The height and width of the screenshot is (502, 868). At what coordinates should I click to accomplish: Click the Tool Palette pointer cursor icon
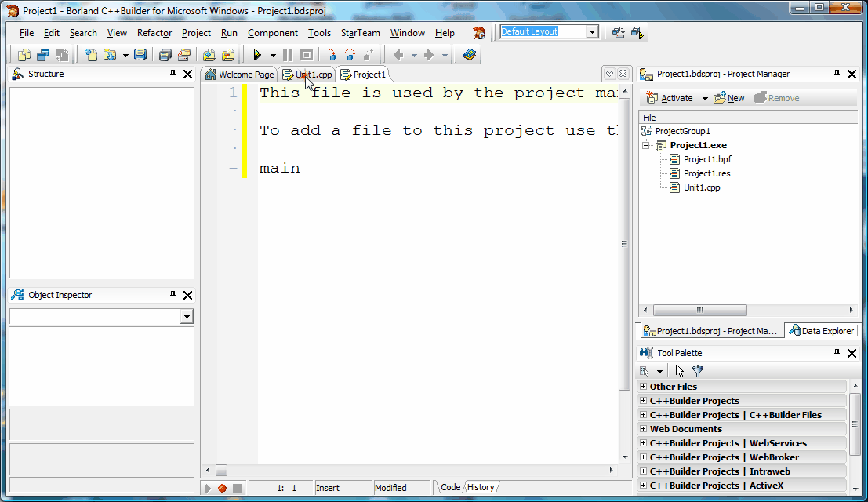click(x=680, y=371)
